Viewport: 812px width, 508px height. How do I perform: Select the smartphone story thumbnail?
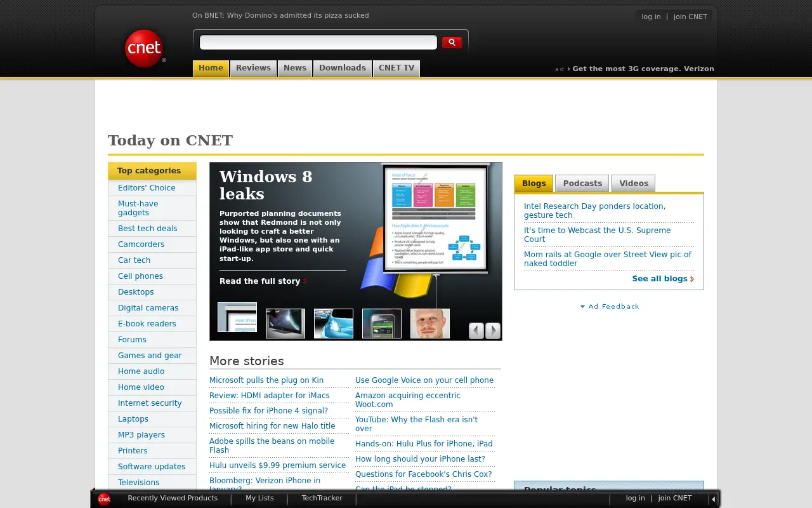pyautogui.click(x=382, y=323)
